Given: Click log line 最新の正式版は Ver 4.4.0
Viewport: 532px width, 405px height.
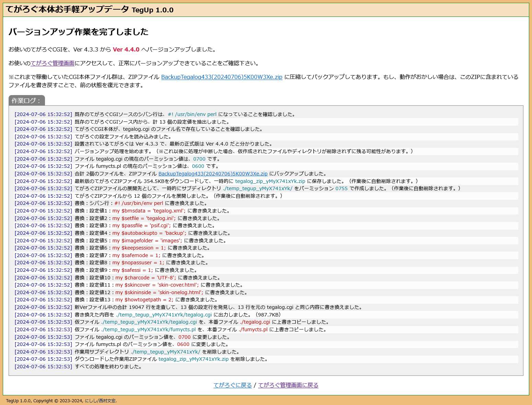Looking at the screenshot, I should click(266, 144).
